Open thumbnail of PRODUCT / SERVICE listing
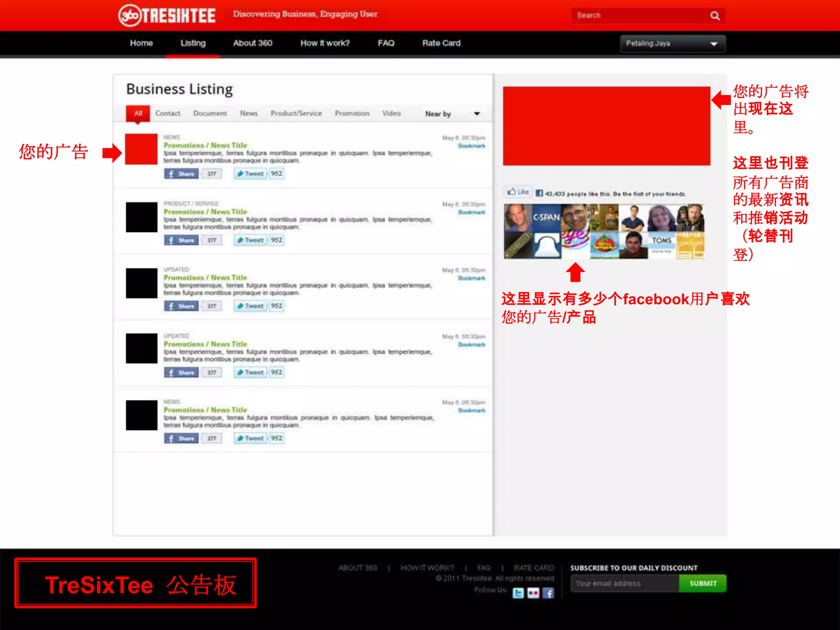 pyautogui.click(x=141, y=217)
